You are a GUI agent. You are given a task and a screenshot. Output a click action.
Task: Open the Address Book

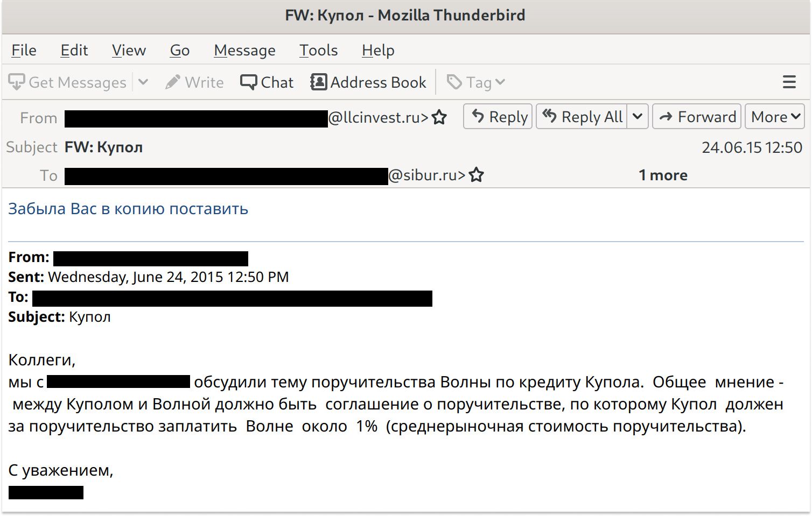368,82
